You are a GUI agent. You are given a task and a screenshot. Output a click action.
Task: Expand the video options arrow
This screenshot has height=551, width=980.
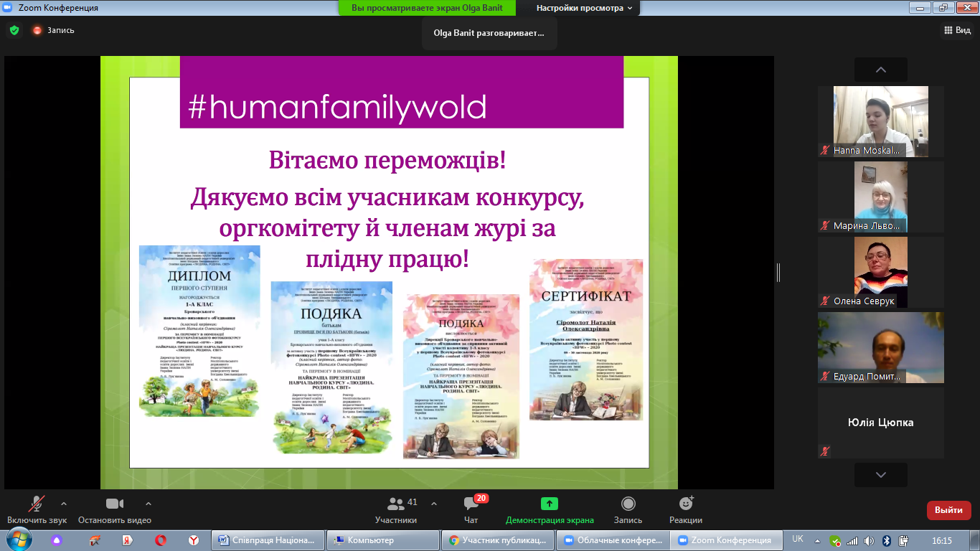point(149,504)
